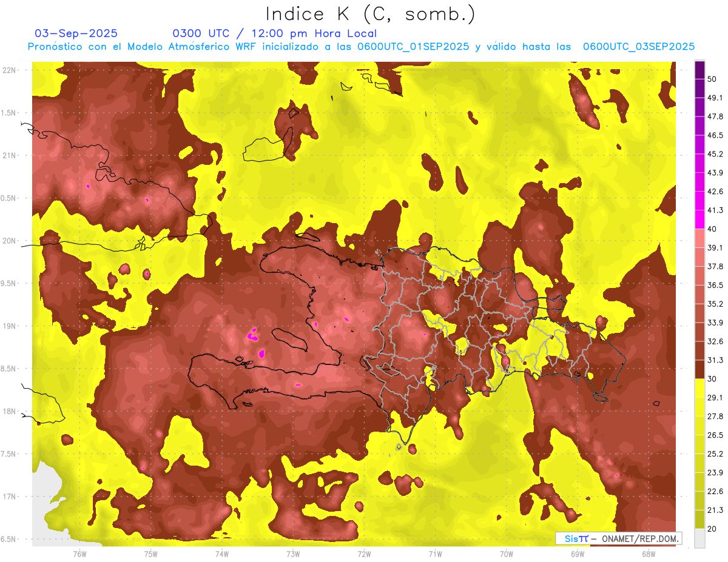Click the longitude label '69W'
The width and height of the screenshot is (728, 562).
point(577,554)
